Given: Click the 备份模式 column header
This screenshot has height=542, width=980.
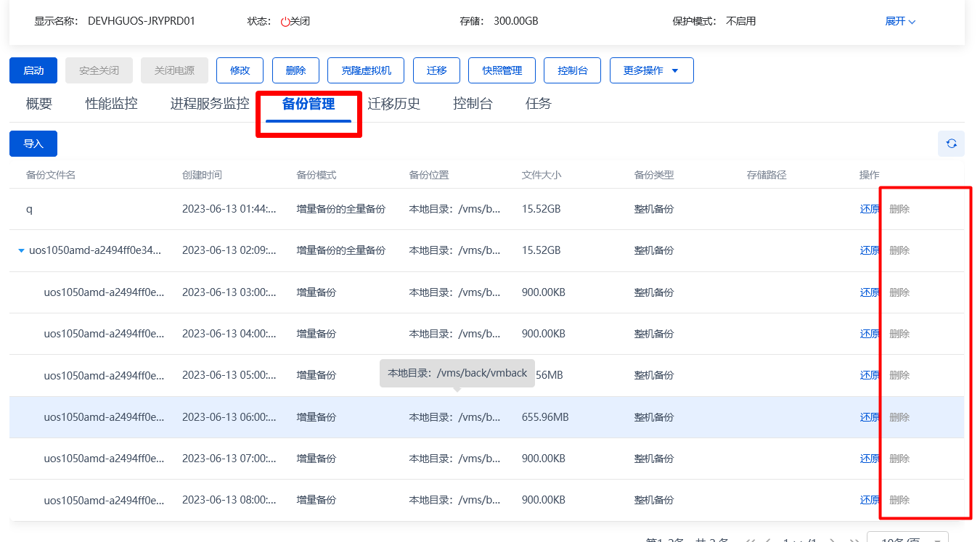Looking at the screenshot, I should click(317, 175).
